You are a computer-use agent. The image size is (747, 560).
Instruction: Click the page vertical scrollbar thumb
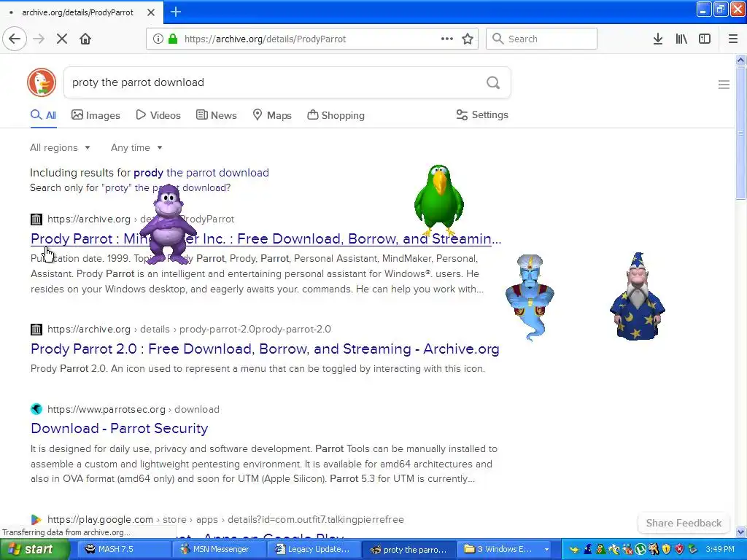coord(740,133)
